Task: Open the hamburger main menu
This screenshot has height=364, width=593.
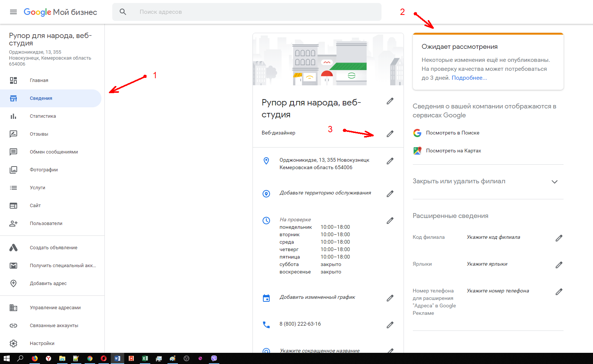Action: tap(13, 12)
